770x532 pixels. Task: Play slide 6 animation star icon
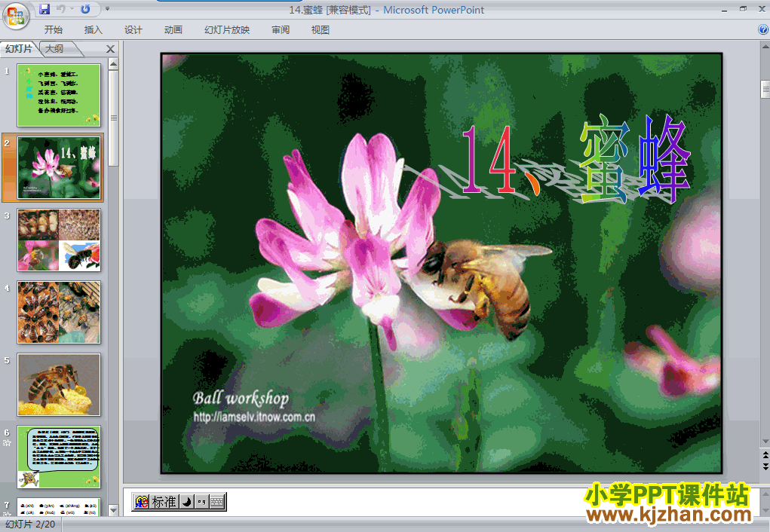click(7, 443)
